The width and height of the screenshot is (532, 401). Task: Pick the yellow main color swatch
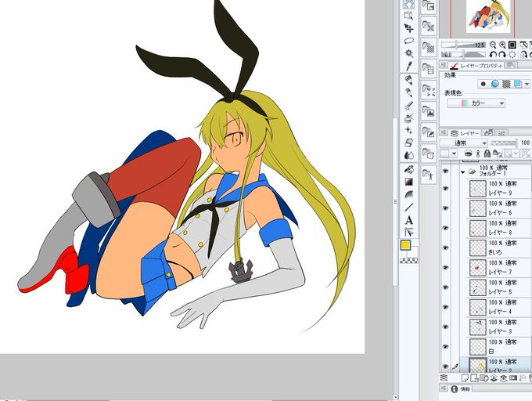pos(406,245)
